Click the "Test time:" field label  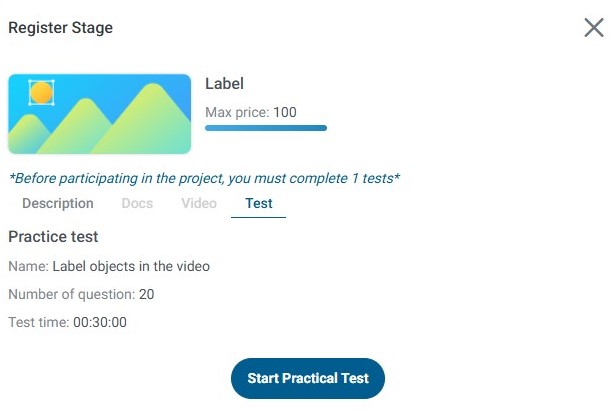pyautogui.click(x=38, y=322)
